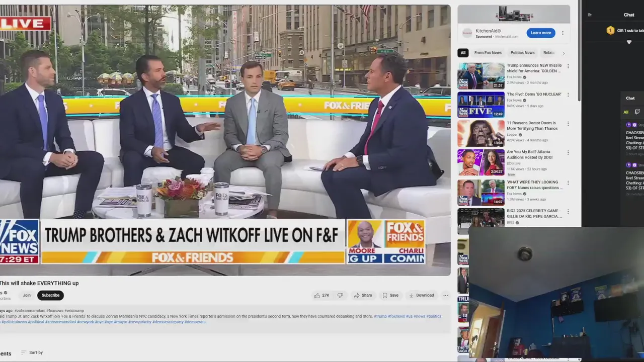Open the Share dialog for the video
The width and height of the screenshot is (644, 362).
[363, 296]
